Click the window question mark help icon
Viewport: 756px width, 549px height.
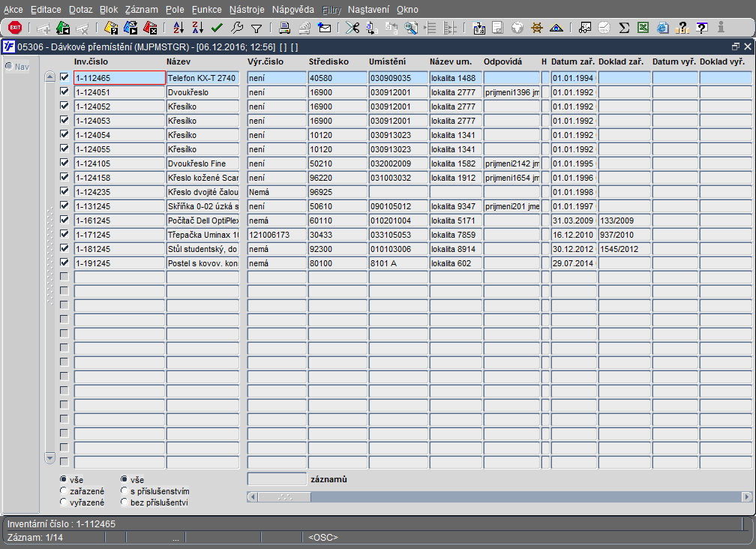(x=702, y=28)
